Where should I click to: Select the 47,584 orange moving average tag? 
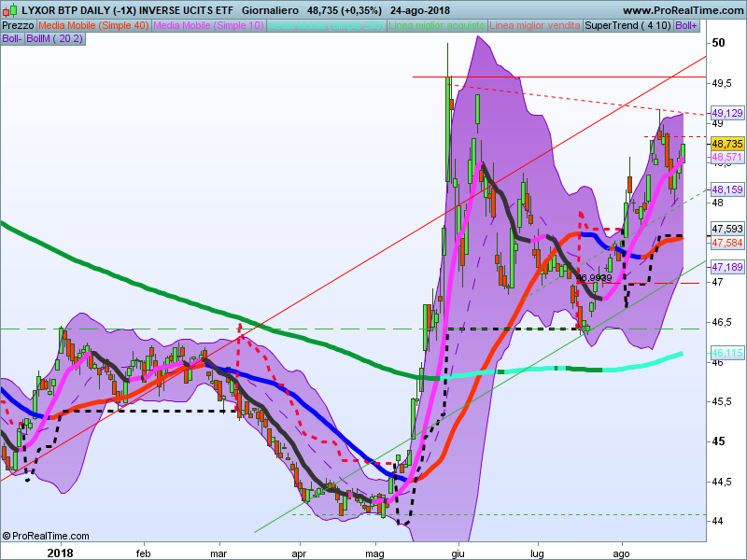[x=727, y=243]
